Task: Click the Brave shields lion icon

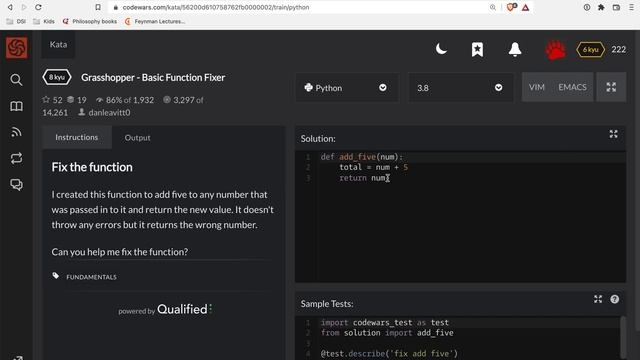Action: 511,7
